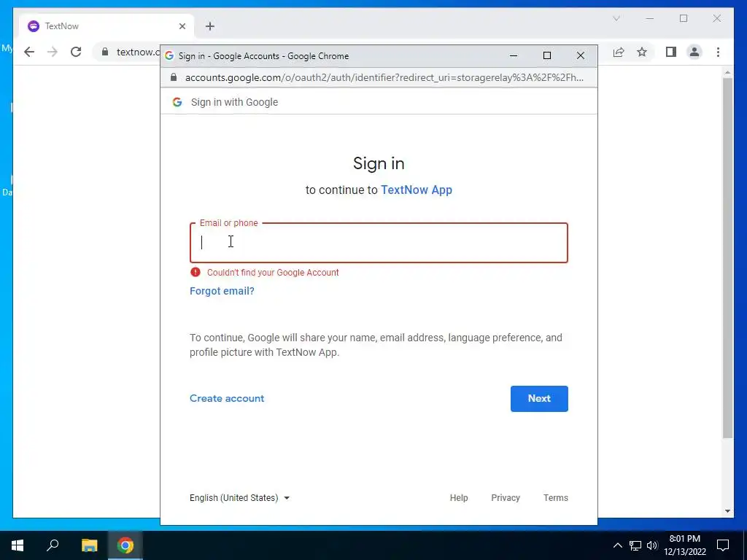Viewport: 747px width, 560px height.
Task: Open the Terms link in footer
Action: click(x=555, y=497)
